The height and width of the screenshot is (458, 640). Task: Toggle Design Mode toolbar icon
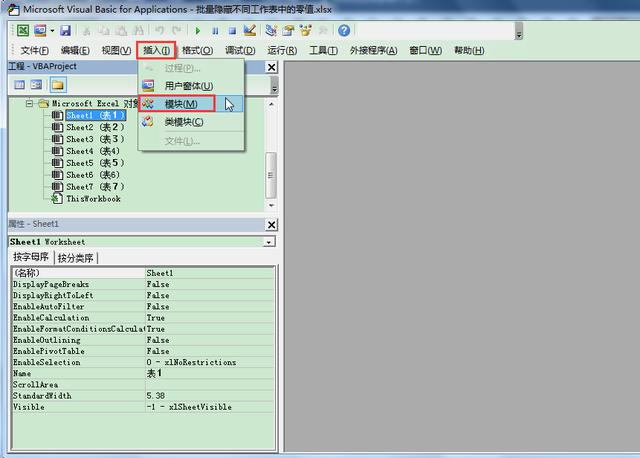249,30
